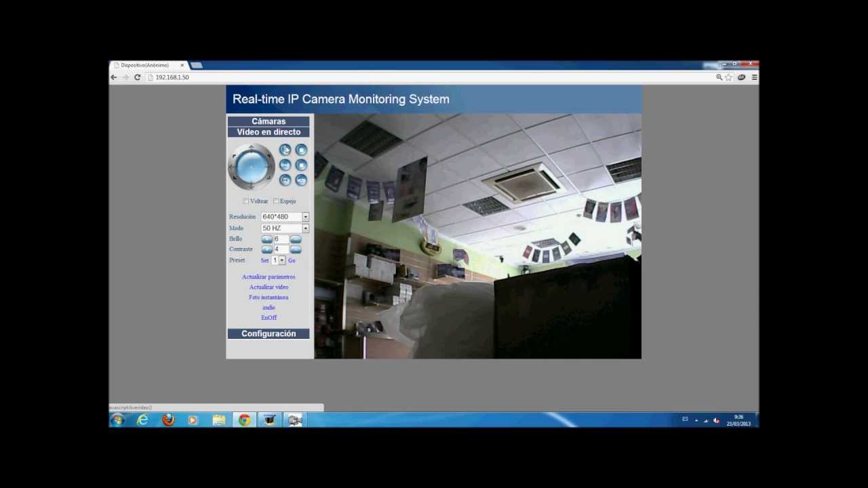Open the Modo 50 HZ dropdown
The width and height of the screenshot is (868, 488).
pyautogui.click(x=285, y=228)
